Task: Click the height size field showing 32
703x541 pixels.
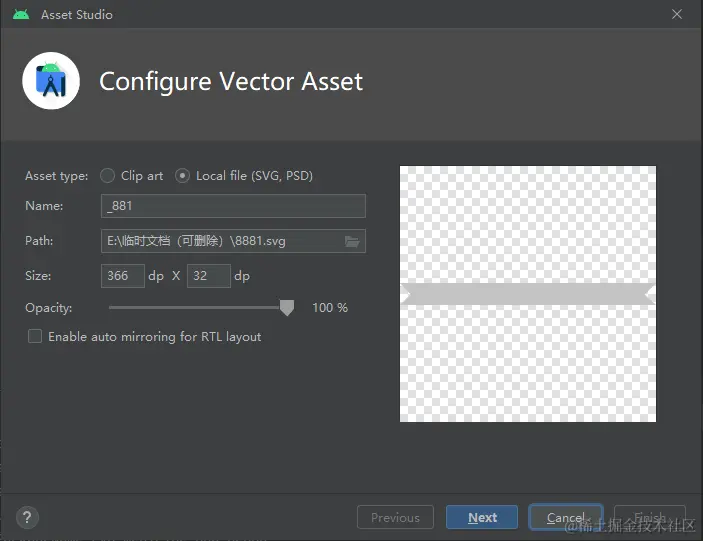Action: click(x=208, y=276)
